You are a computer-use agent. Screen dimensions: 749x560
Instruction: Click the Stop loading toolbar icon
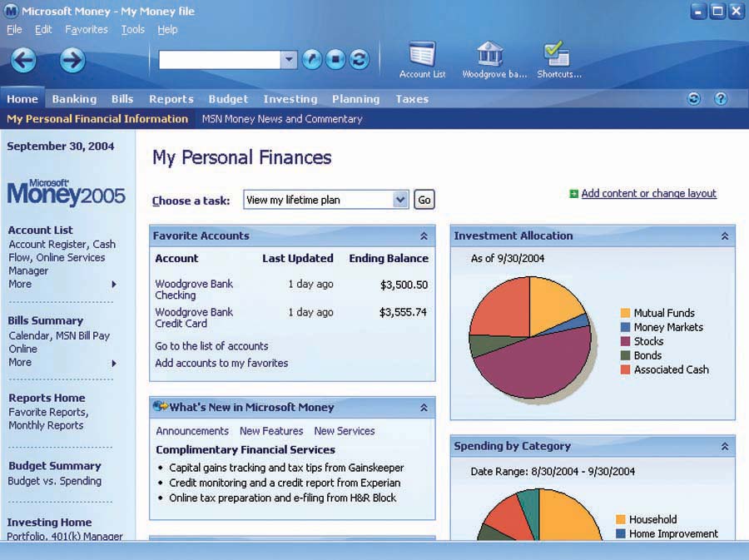(x=335, y=59)
